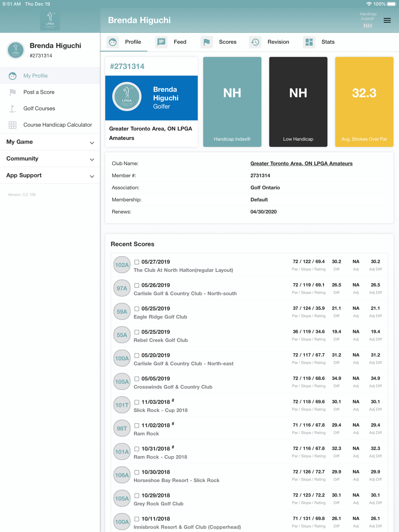Image resolution: width=399 pixels, height=532 pixels.
Task: Tap the 98T score badge
Action: click(122, 428)
